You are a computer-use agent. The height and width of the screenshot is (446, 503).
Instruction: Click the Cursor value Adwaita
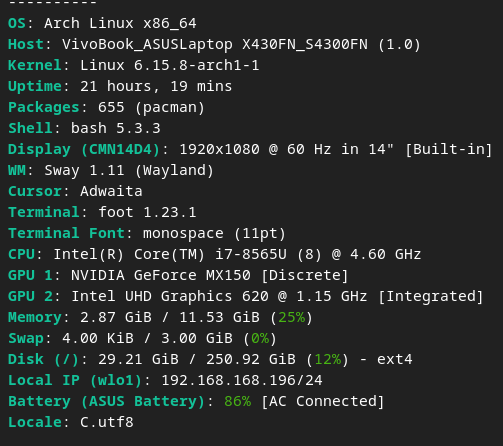pos(111,192)
